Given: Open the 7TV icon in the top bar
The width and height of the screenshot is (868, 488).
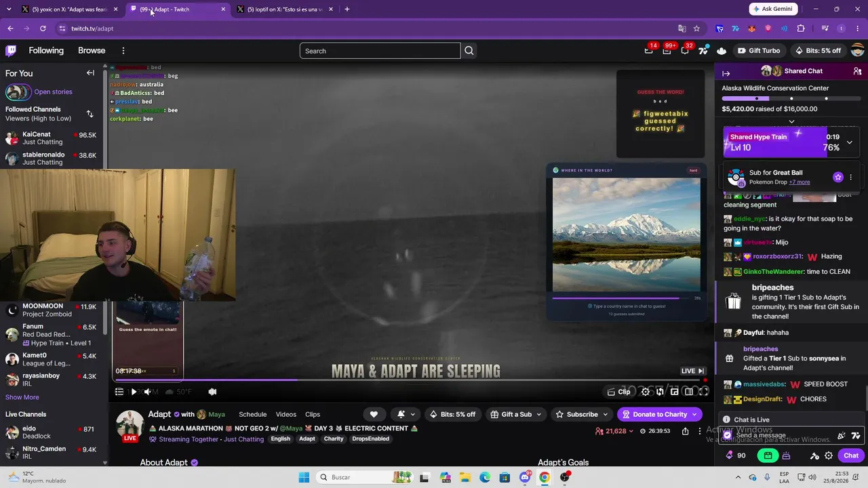Looking at the screenshot, I should click(x=703, y=51).
